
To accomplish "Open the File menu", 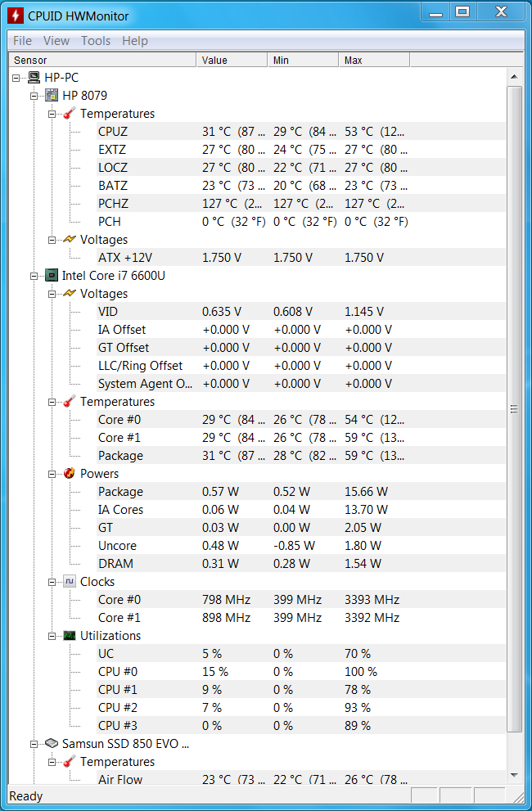I will (x=22, y=41).
